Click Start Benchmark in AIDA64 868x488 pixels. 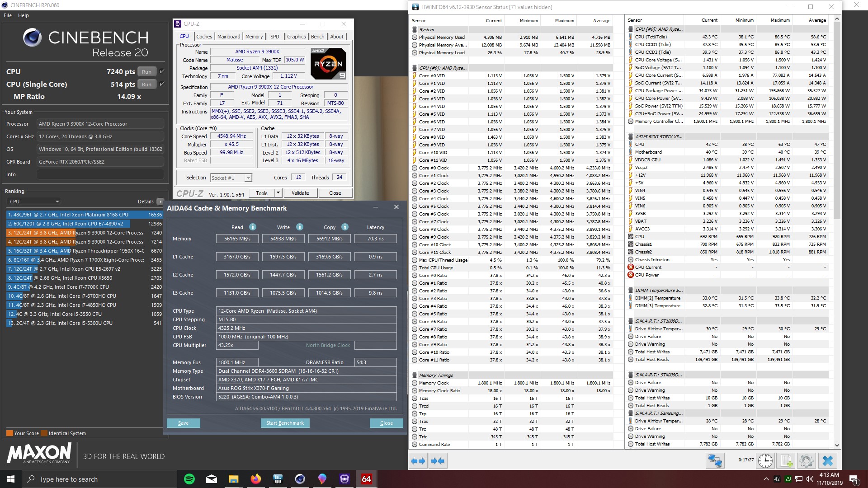285,423
